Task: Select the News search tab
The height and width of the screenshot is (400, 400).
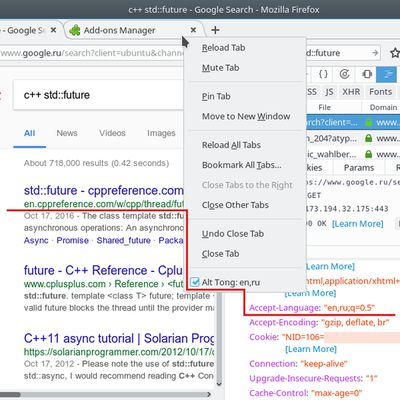Action: point(67,133)
